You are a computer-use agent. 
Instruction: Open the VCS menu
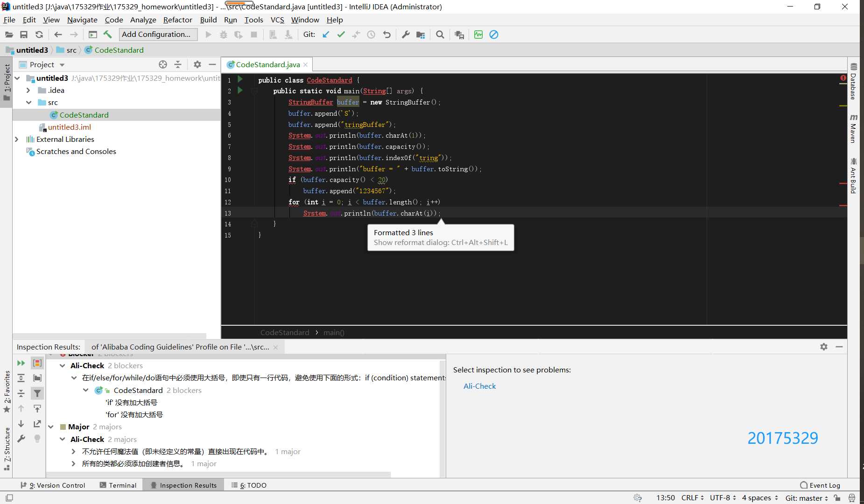pos(277,20)
